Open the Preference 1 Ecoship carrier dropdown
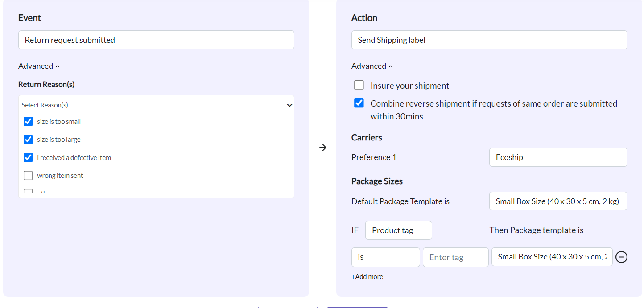The width and height of the screenshot is (644, 308). tap(558, 157)
